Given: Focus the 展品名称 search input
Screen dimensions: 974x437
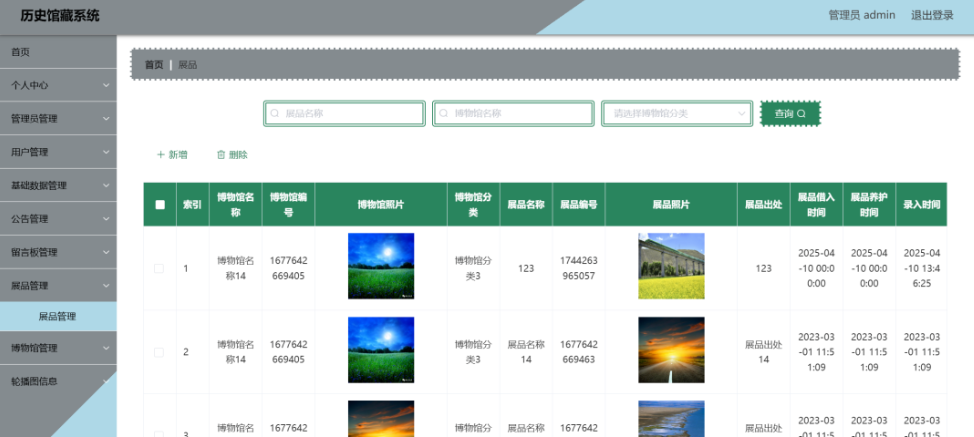Looking at the screenshot, I should click(x=345, y=114).
